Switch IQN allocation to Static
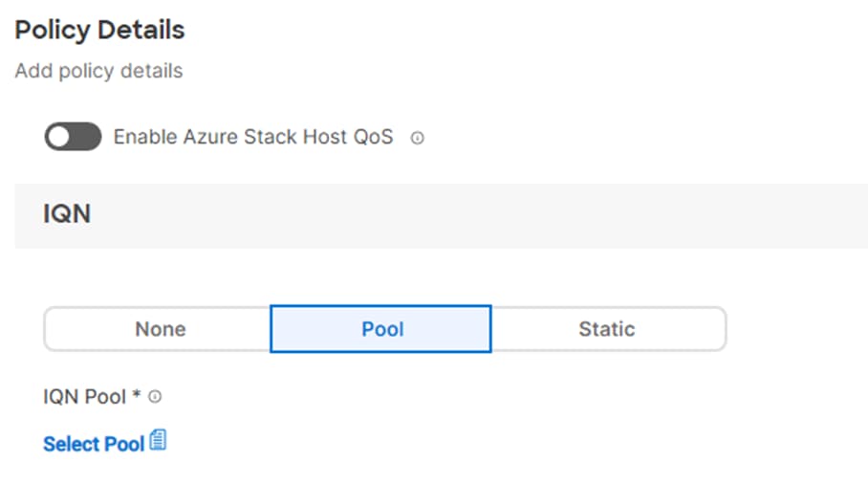This screenshot has width=868, height=484. coord(608,329)
